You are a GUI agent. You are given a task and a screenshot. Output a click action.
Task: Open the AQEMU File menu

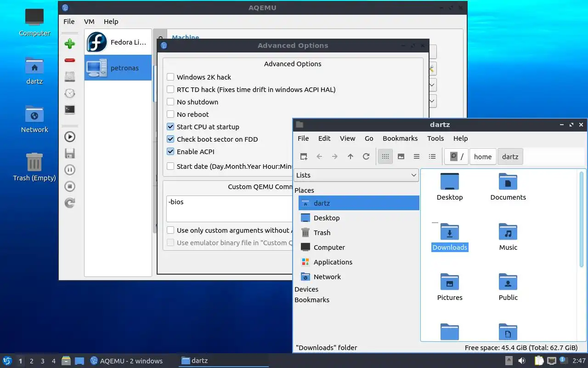pos(69,21)
